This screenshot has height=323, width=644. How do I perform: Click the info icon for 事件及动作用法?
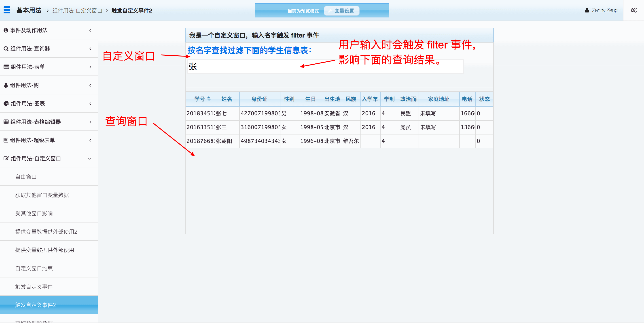pos(6,30)
